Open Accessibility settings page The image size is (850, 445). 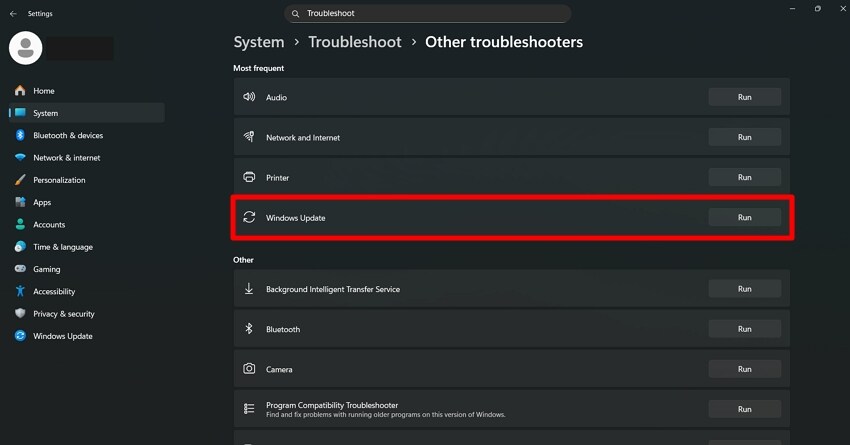click(87, 291)
